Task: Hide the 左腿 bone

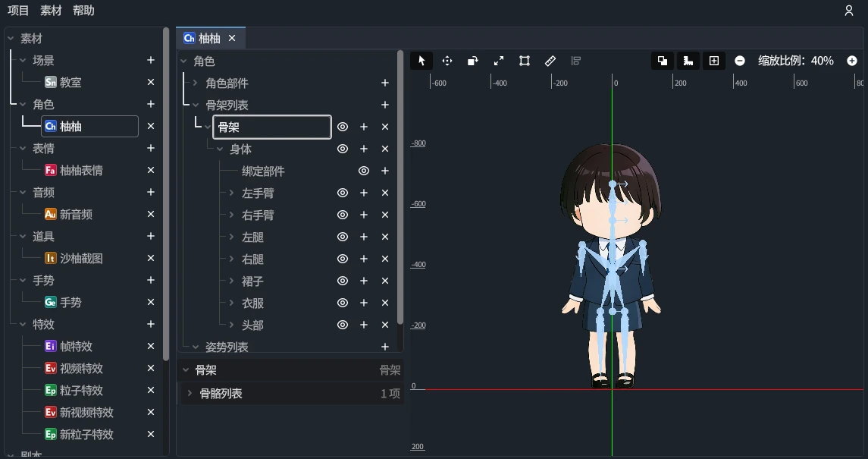Action: pos(343,237)
